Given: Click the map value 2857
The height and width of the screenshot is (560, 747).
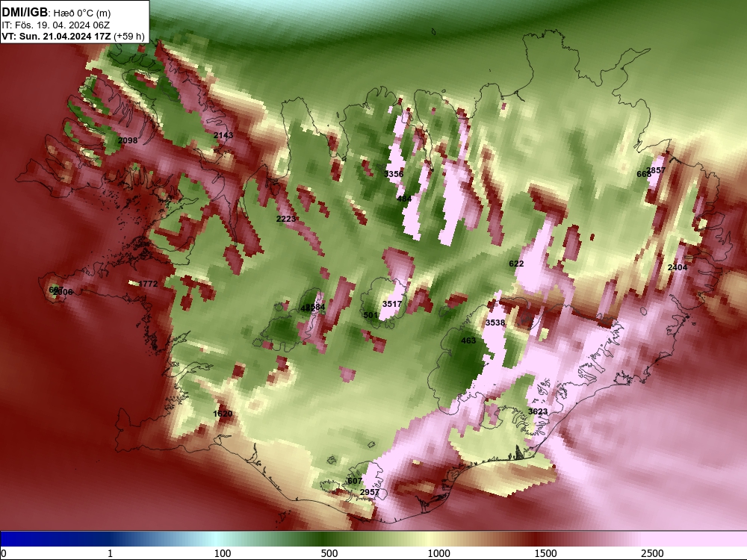Looking at the screenshot, I should click(x=656, y=170).
